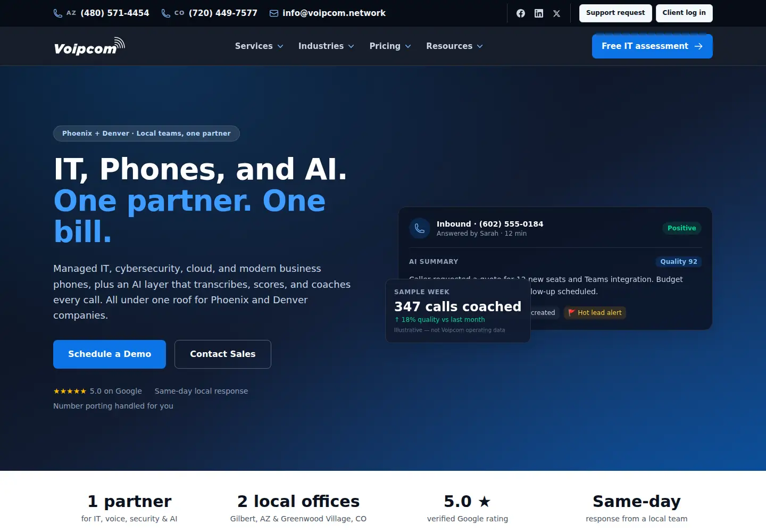Viewport: 766px width, 532px height.
Task: Click the arrow icon in Free IT assessment
Action: [698, 46]
